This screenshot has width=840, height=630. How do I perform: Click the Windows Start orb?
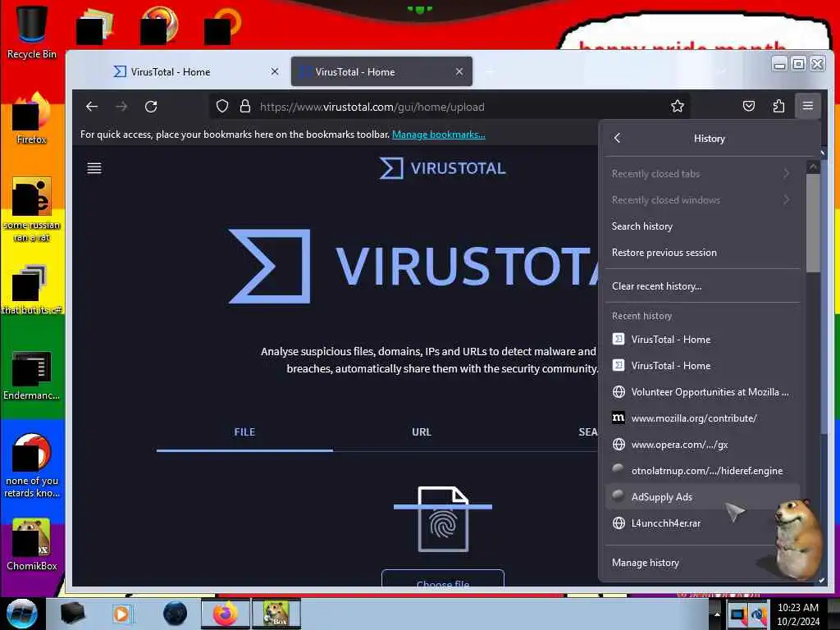click(22, 614)
